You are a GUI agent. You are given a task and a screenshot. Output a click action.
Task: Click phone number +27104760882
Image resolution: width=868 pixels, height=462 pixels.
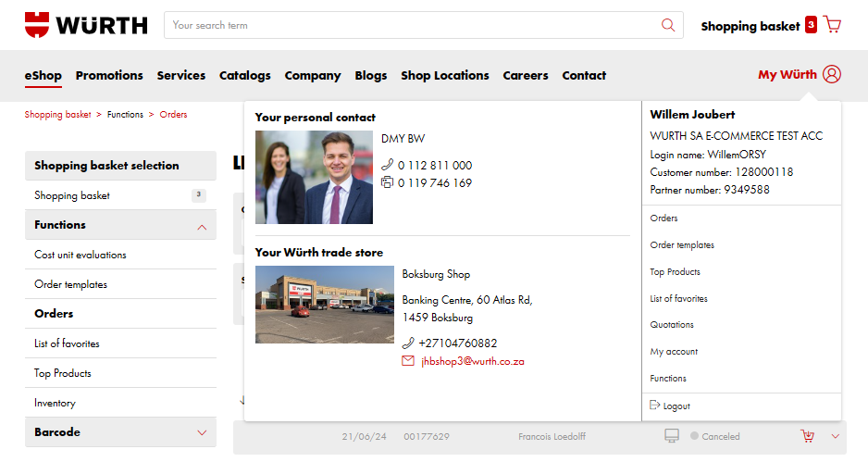458,343
